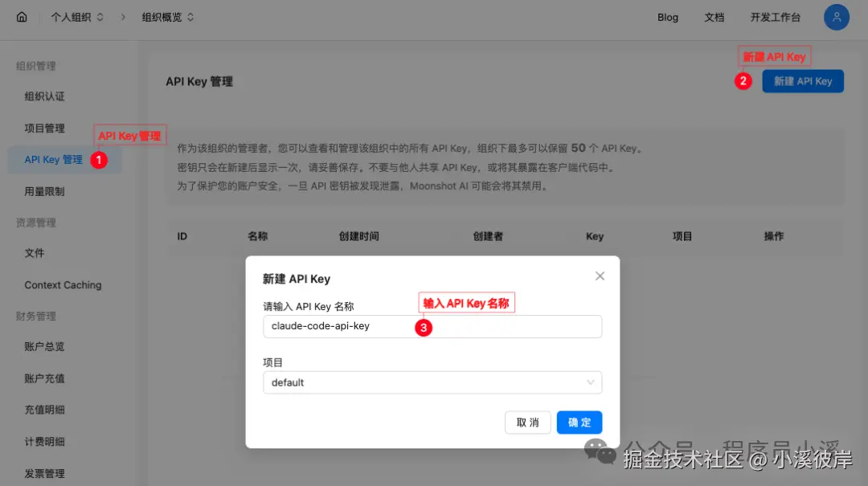This screenshot has width=868, height=486.
Task: Open the 项目 default dropdown
Action: pos(432,382)
